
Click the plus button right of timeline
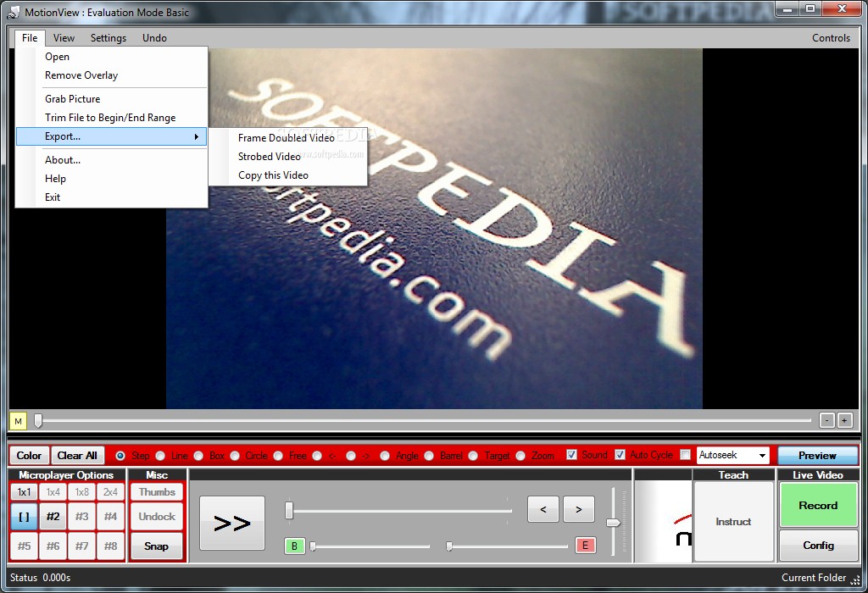[x=844, y=420]
